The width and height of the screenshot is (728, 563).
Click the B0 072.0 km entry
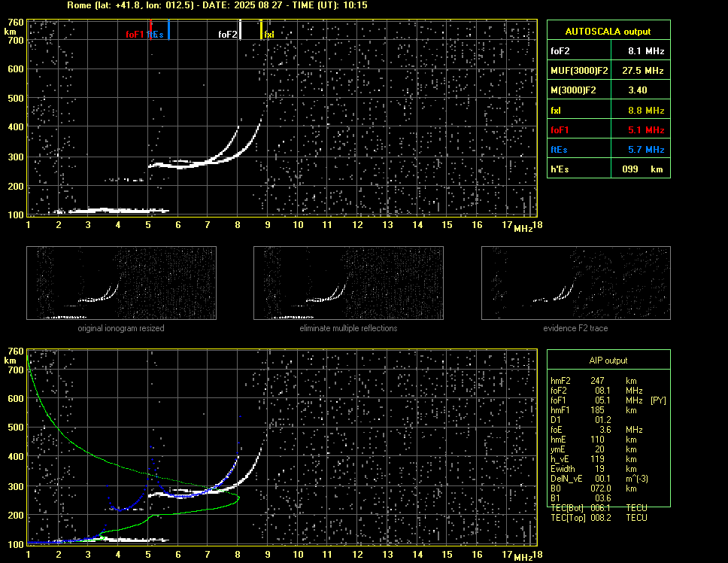(x=594, y=488)
